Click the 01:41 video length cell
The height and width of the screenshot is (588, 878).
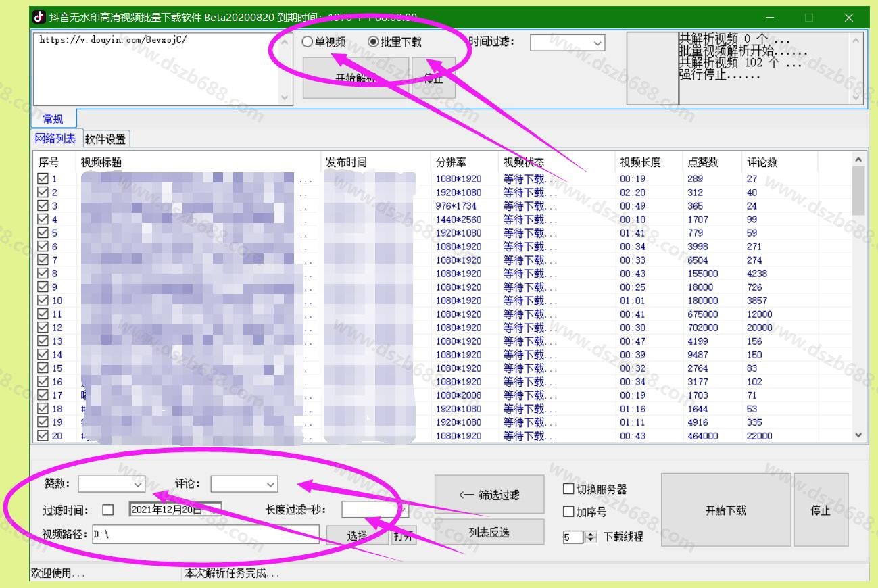point(633,233)
